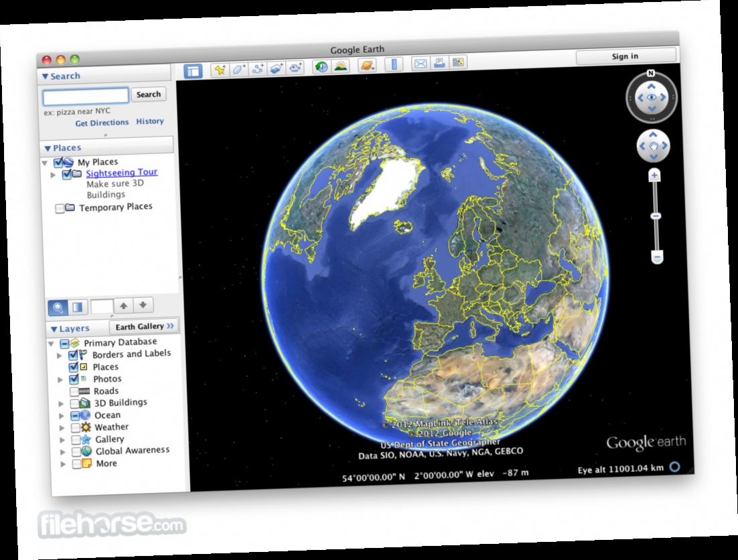Uncheck the My Places checkbox
Viewport: 738px width, 560px height.
tap(58, 163)
